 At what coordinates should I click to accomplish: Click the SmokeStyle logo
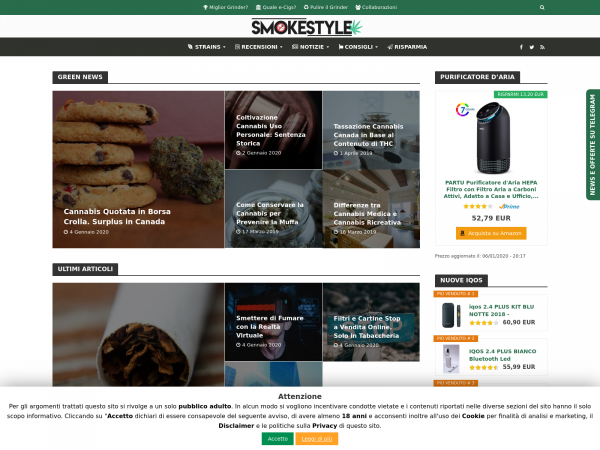click(307, 27)
